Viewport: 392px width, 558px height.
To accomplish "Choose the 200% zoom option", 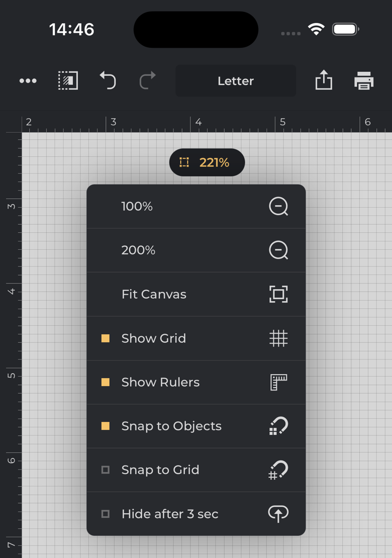I will [138, 250].
